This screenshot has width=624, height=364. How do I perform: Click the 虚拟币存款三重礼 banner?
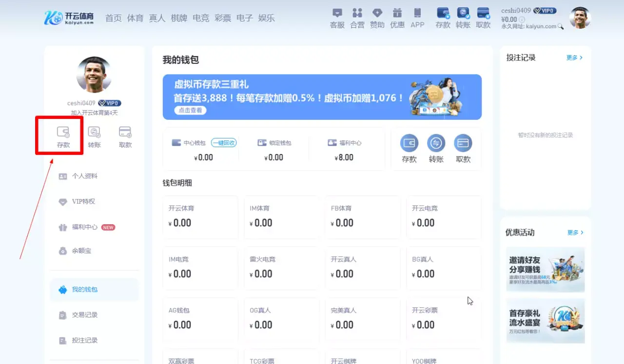coord(322,97)
